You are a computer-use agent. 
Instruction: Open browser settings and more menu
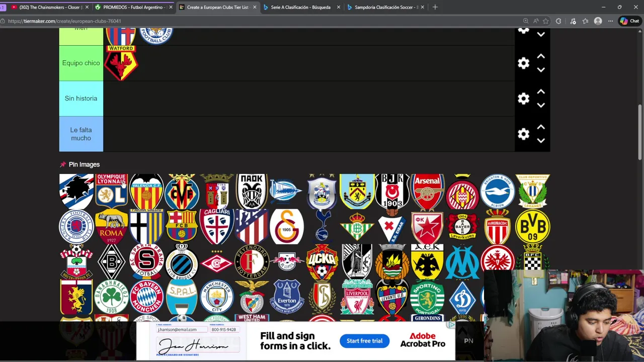pyautogui.click(x=610, y=21)
